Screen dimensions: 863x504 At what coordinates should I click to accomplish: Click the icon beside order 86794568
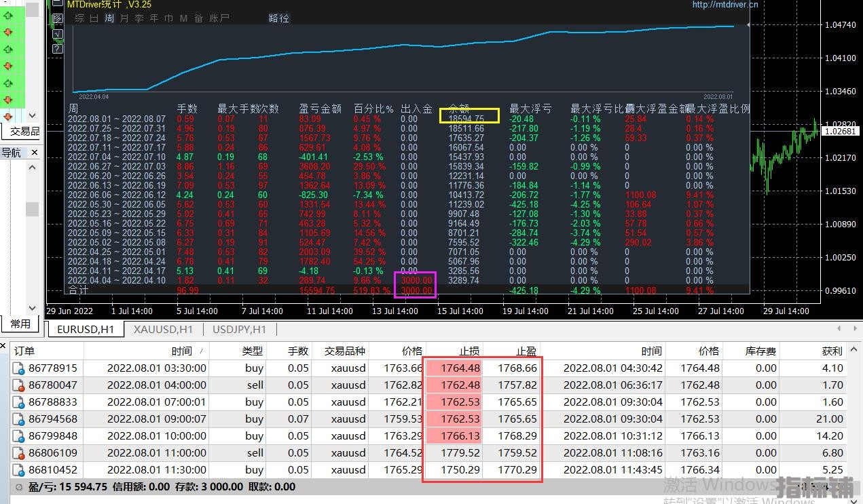point(20,419)
